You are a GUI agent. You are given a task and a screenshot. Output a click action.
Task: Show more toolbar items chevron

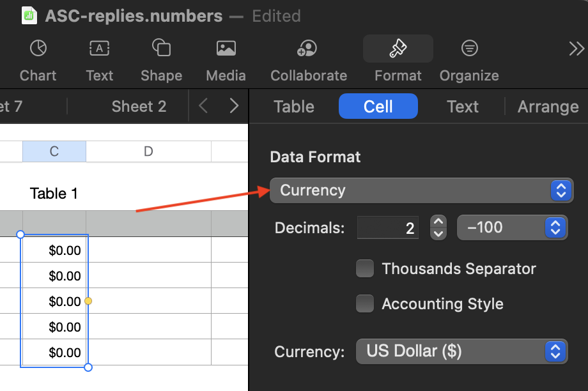pos(576,49)
